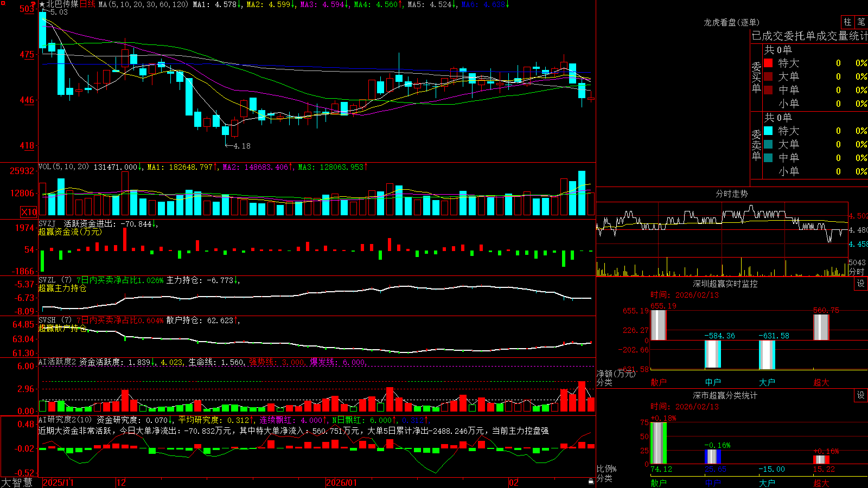Click the 中户 bar showing -584.36
Viewport: 868px width, 488px height.
coord(713,354)
